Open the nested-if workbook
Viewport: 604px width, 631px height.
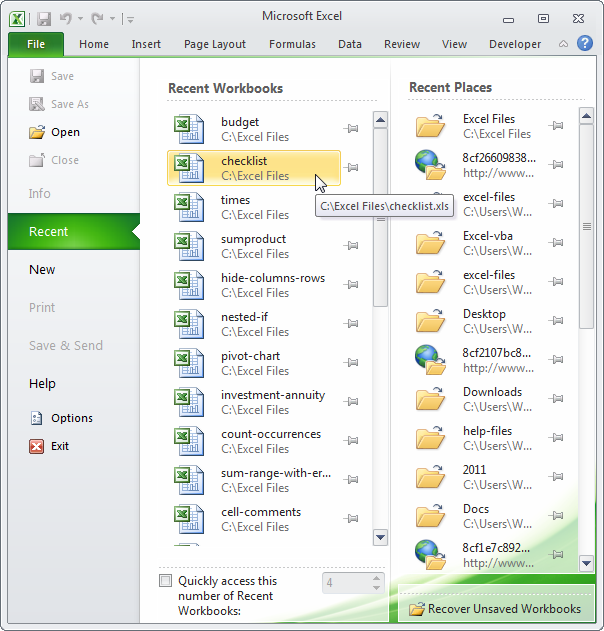click(x=254, y=324)
